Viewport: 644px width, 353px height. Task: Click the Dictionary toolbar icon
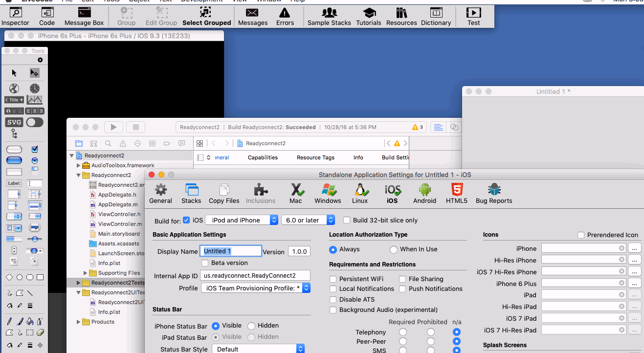(436, 16)
